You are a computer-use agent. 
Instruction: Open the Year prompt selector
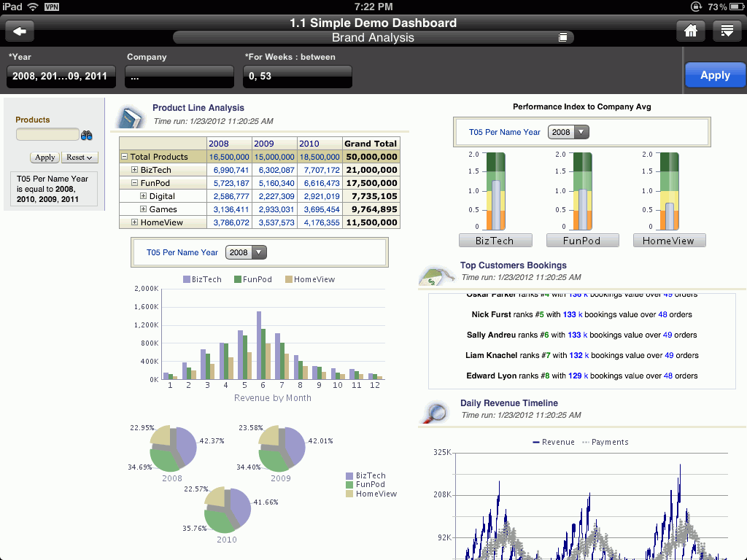(x=61, y=76)
